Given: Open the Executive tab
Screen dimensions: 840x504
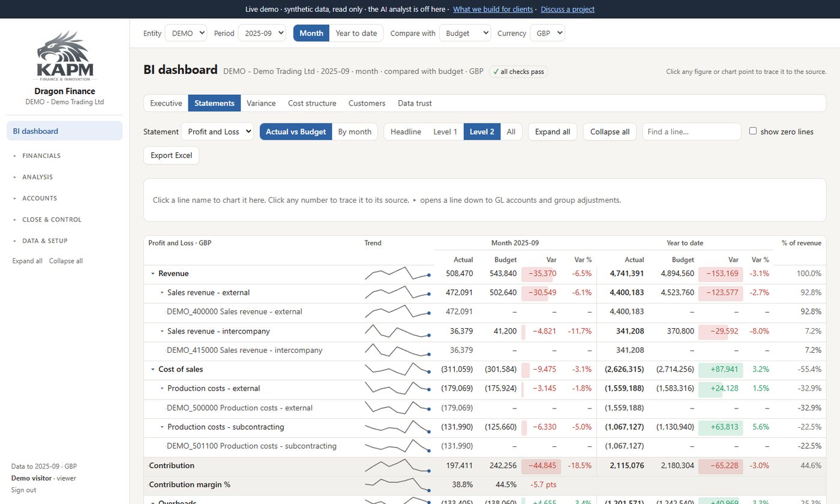Looking at the screenshot, I should coord(166,103).
